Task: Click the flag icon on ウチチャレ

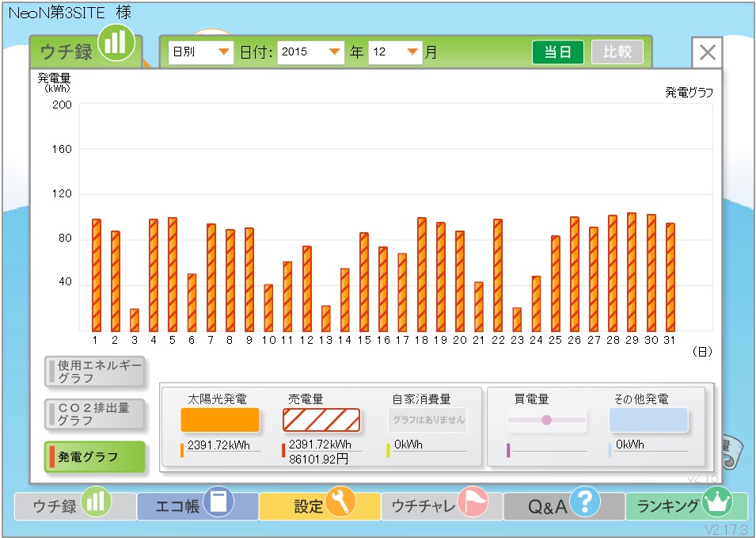Action: pos(473,502)
